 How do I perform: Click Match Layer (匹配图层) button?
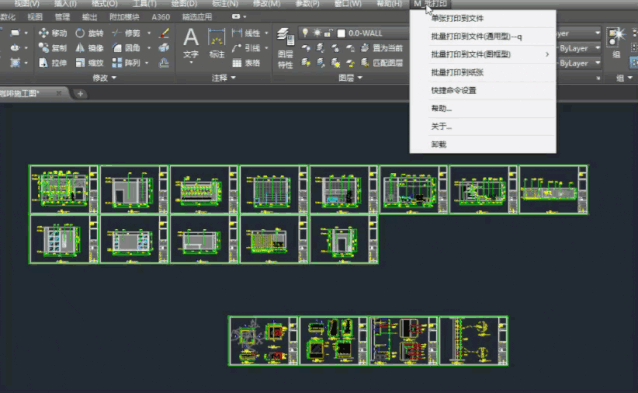[x=382, y=63]
